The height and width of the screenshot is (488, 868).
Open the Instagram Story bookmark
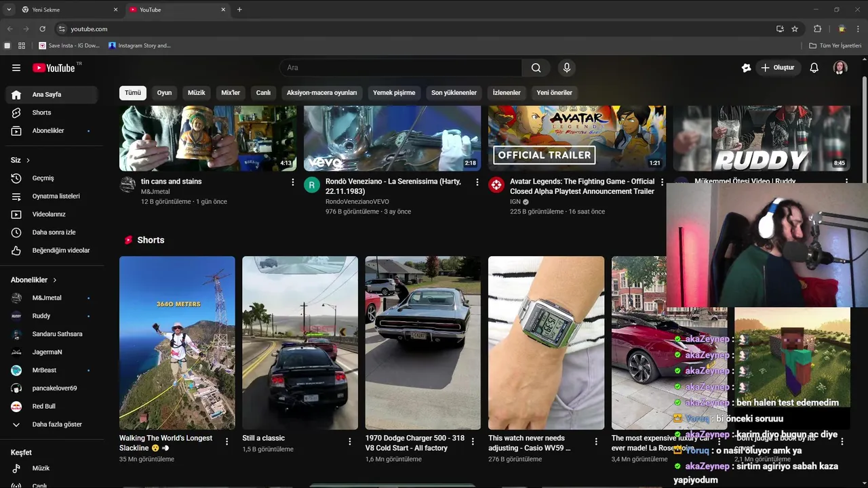(140, 45)
